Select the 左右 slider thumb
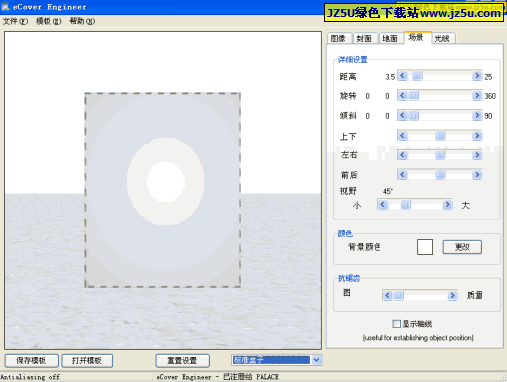The width and height of the screenshot is (507, 382). coord(440,155)
